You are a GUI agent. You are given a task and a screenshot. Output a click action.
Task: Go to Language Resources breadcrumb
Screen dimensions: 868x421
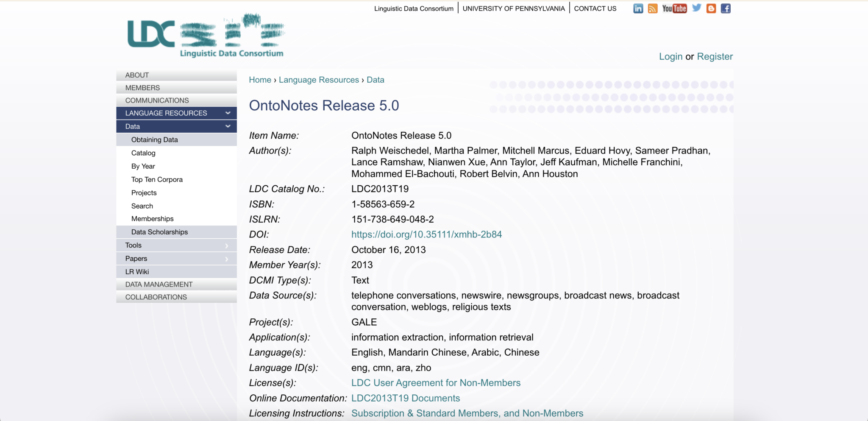pos(319,80)
